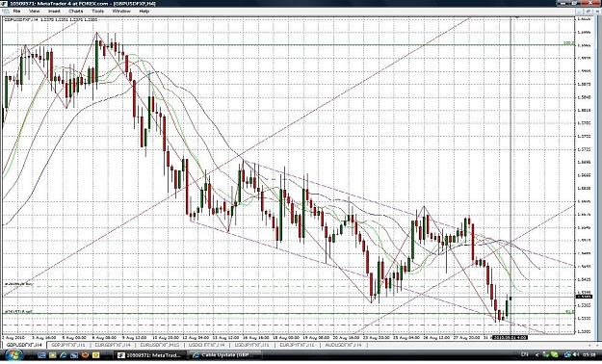Click the MetaTrader title bar app icon
The height and width of the screenshot is (364, 602).
(x=4, y=4)
